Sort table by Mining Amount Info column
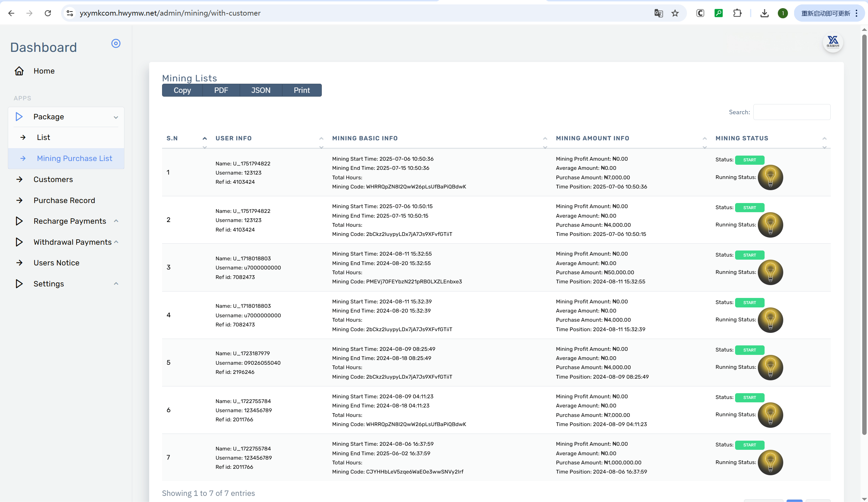Viewport: 868px width, 502px height. [x=592, y=138]
